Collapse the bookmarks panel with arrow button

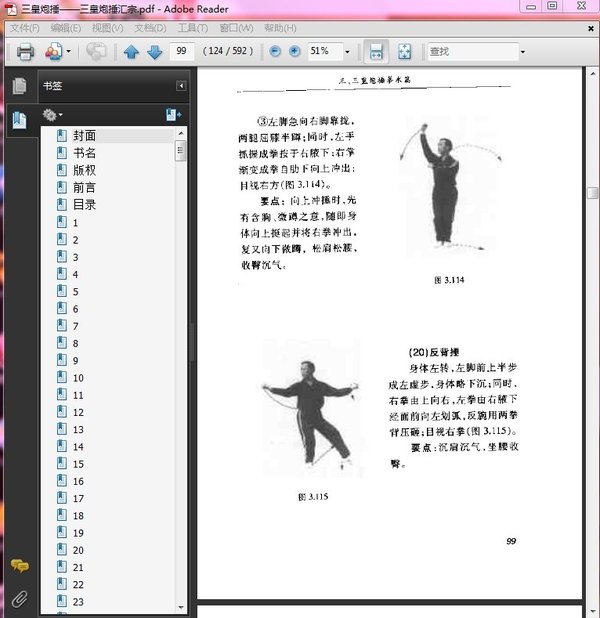click(x=181, y=86)
